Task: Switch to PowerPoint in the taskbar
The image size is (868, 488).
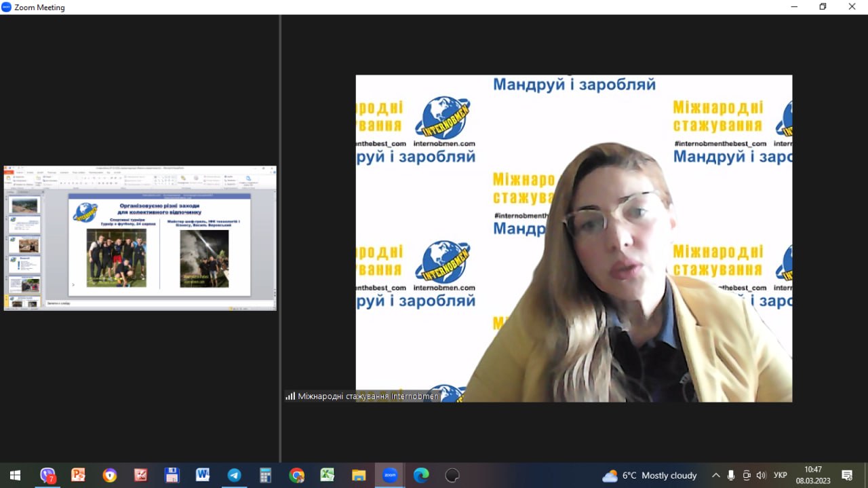Action: 79,475
